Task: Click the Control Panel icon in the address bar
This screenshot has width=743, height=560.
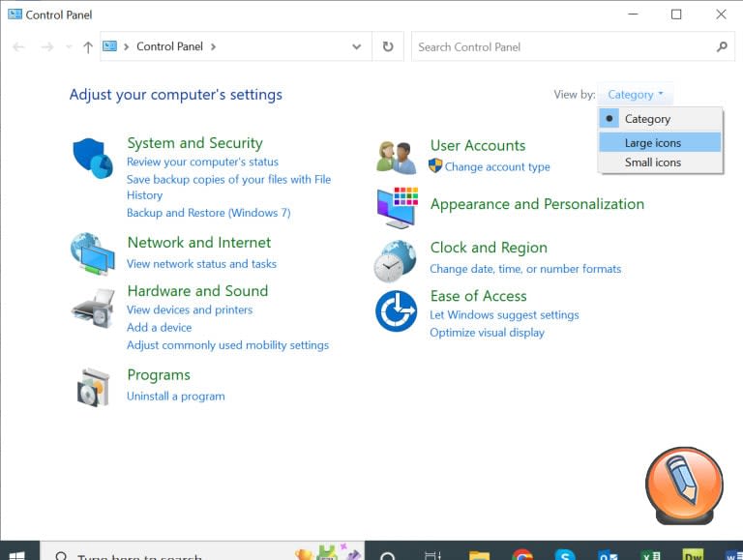Action: [110, 46]
